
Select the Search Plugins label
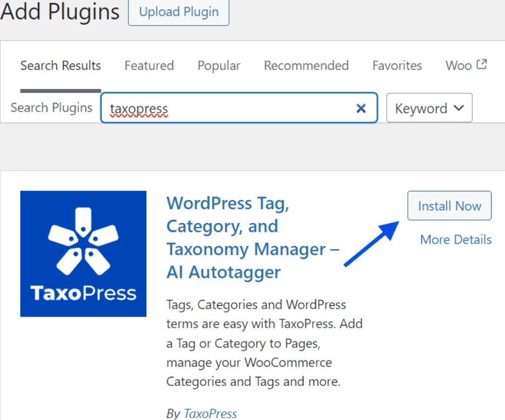tap(51, 108)
